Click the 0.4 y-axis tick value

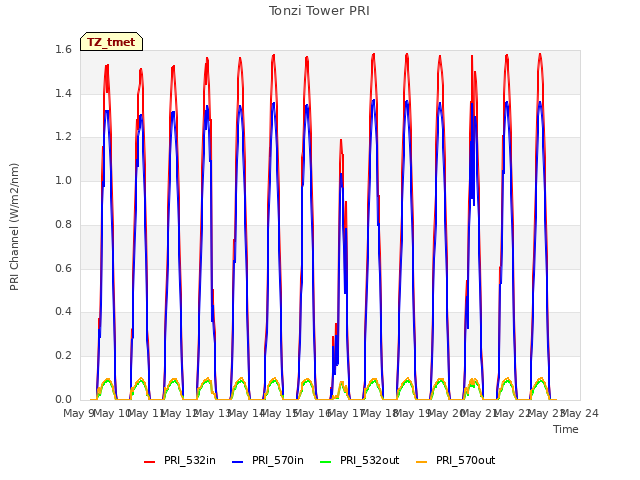coord(63,311)
